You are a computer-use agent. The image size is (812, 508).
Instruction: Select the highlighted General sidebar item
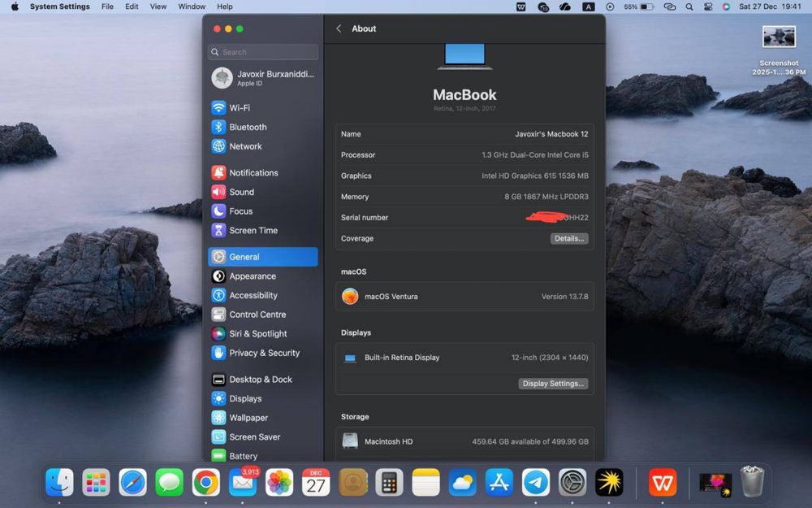point(262,257)
